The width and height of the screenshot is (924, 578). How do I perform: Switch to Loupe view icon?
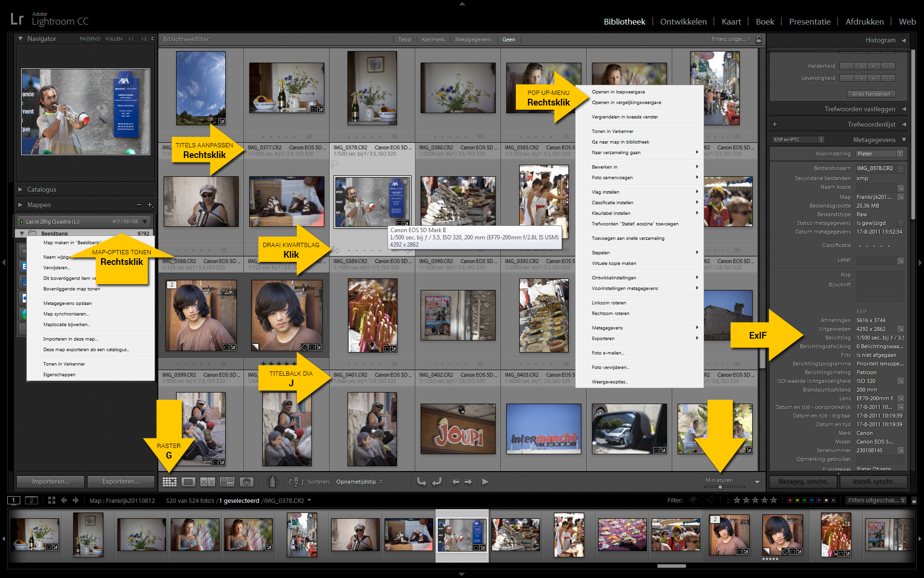click(x=189, y=482)
